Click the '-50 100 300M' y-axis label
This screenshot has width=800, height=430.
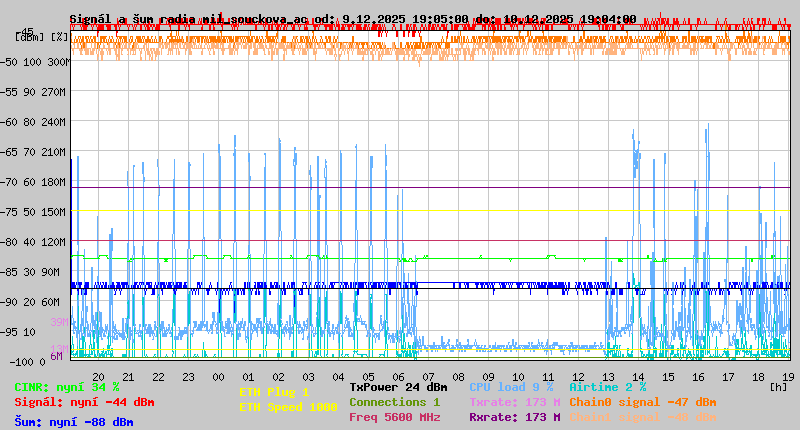click(35, 62)
